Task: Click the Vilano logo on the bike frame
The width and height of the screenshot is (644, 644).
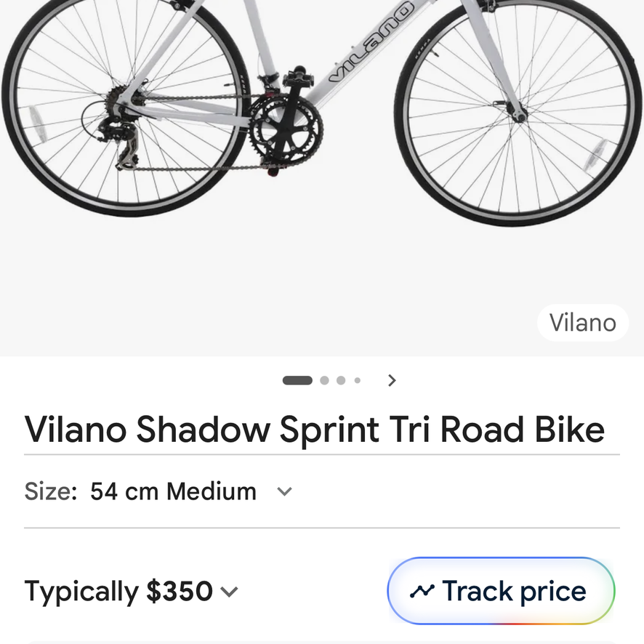Action: [x=371, y=41]
